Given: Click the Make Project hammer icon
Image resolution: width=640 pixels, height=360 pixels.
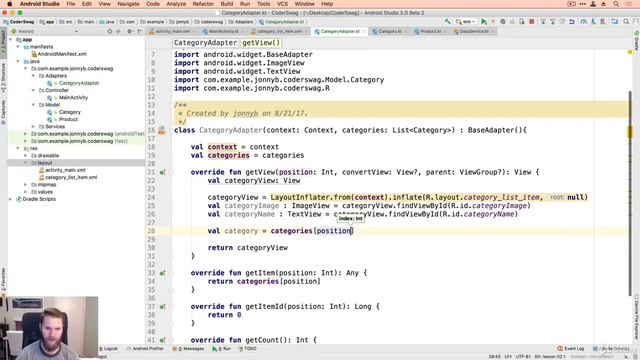Looking at the screenshot, I should 448,22.
